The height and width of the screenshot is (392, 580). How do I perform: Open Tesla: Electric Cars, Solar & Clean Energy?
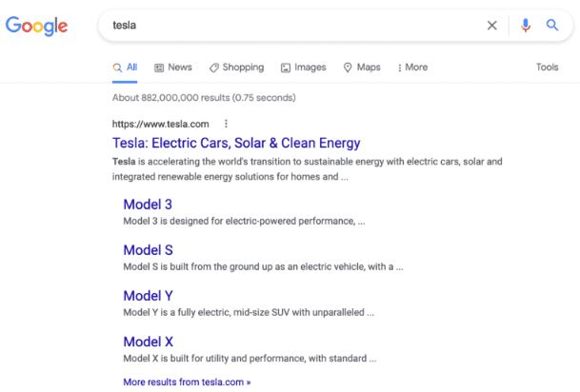point(236,143)
